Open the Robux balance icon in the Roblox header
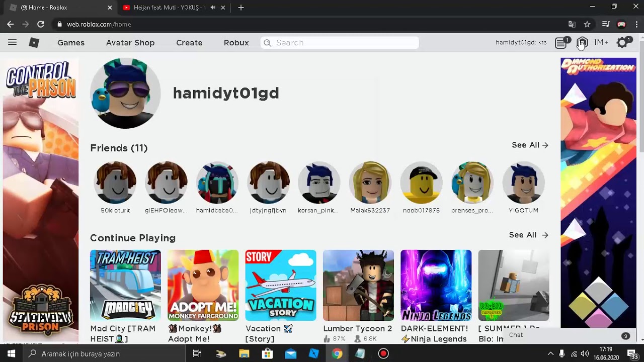 (582, 43)
